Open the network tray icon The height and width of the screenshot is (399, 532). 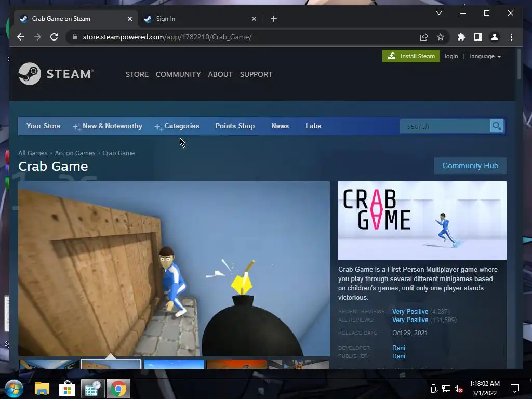(446, 389)
